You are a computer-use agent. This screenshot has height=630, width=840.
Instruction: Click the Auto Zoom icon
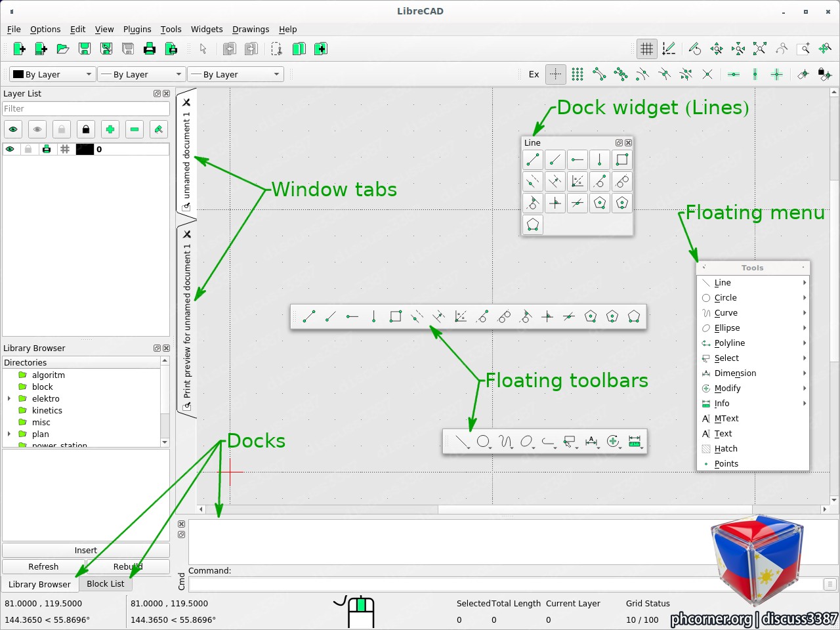point(760,49)
